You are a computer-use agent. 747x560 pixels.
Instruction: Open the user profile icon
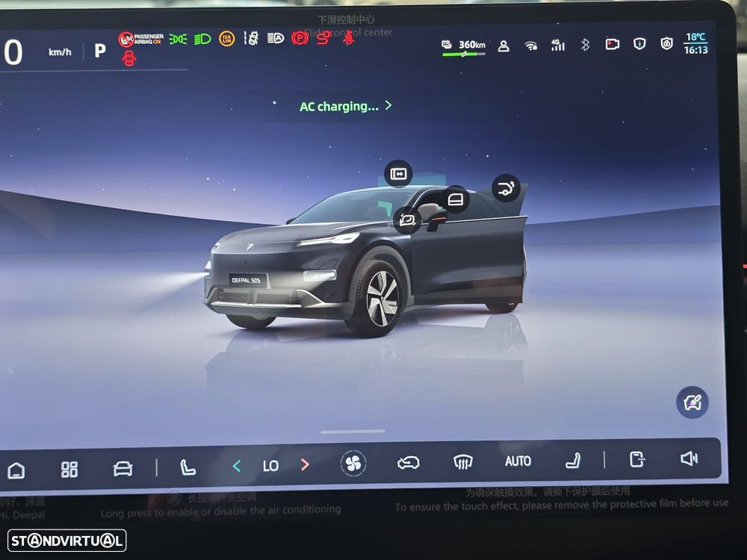pos(503,46)
